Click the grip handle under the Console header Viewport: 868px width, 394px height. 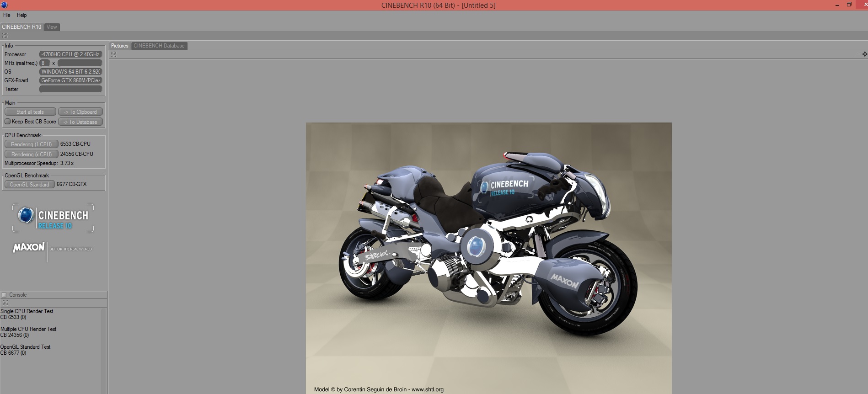tap(5, 303)
